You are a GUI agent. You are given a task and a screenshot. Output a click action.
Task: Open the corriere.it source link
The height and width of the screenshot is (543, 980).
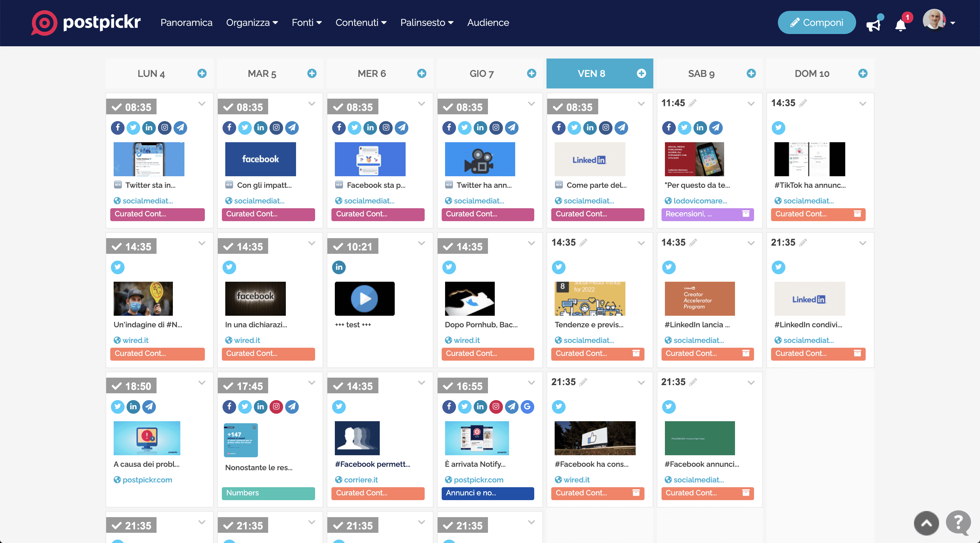(x=360, y=479)
